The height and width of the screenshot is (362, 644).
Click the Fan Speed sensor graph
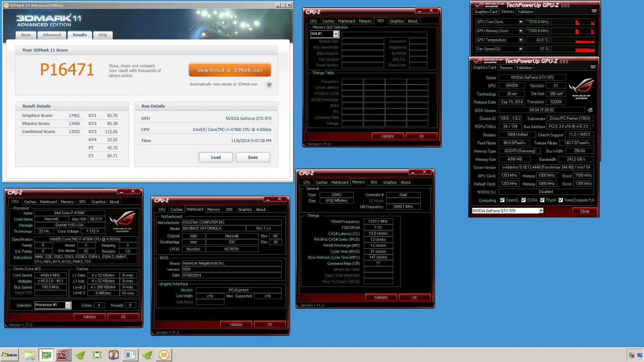(573, 49)
